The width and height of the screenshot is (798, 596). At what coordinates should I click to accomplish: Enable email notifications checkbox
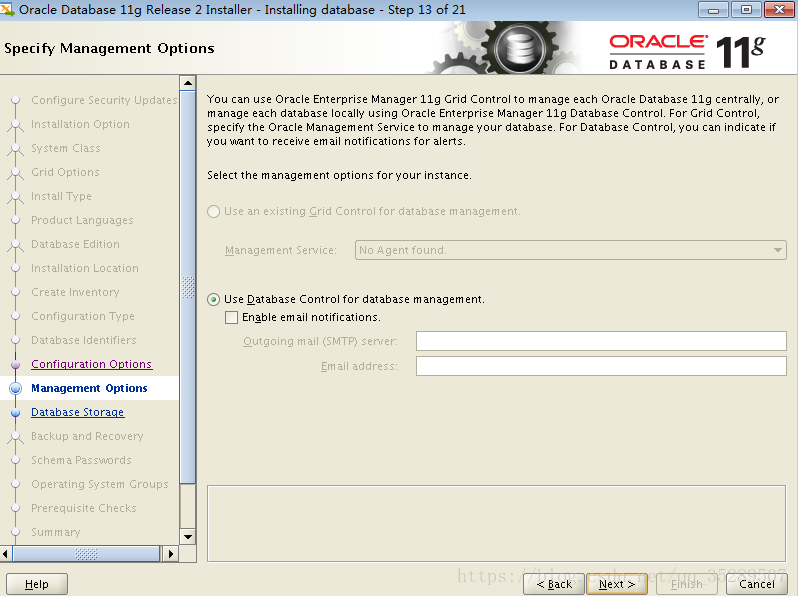(232, 318)
